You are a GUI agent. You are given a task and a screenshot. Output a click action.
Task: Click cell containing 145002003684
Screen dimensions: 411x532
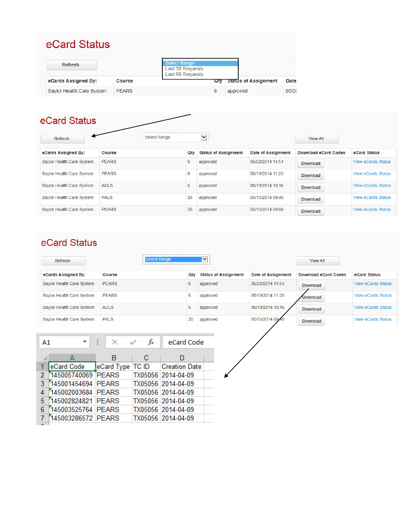pyautogui.click(x=72, y=392)
